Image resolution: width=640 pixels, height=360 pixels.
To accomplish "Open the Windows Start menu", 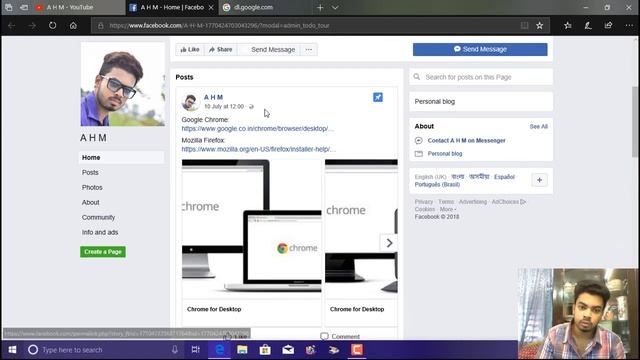I will click(x=12, y=350).
